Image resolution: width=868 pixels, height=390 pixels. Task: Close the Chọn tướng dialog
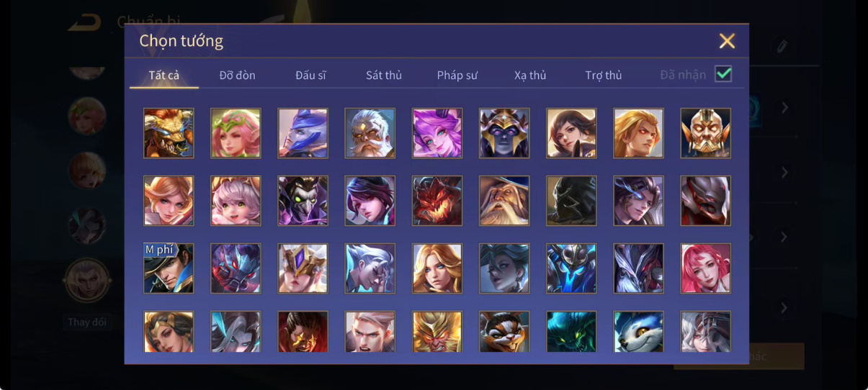point(727,41)
